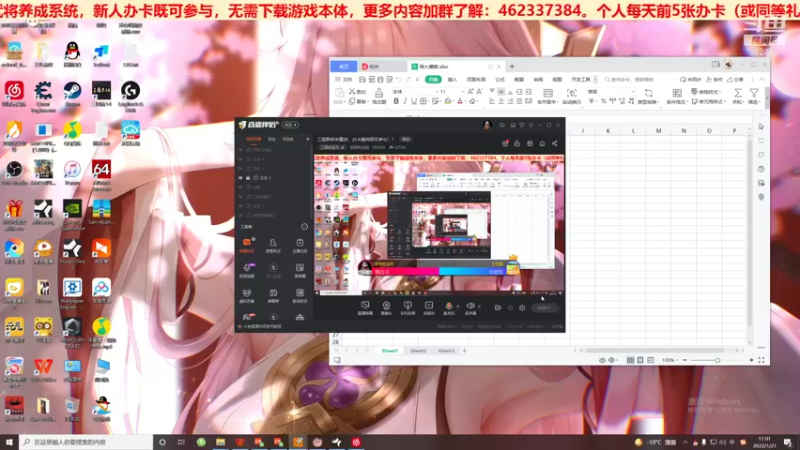Open the settings gear in streaming app bottom bar
Screen dimensions: 800x450
(x=522, y=308)
